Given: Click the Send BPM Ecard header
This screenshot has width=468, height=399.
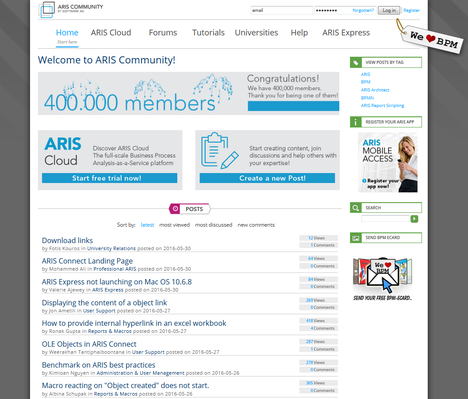Looking at the screenshot, I should [x=386, y=238].
